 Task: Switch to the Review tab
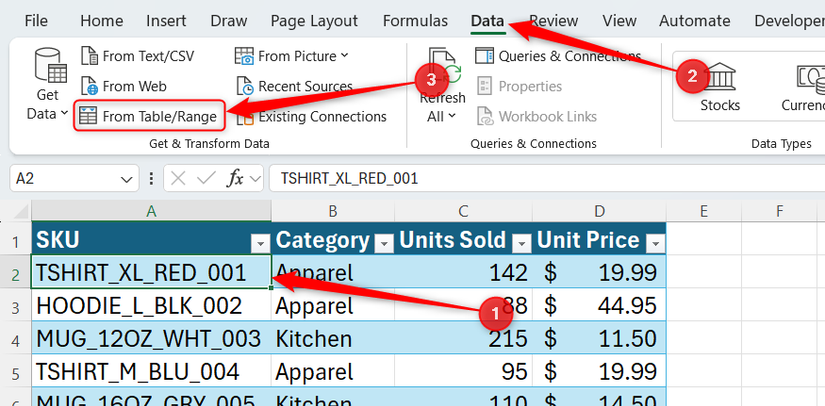[x=554, y=21]
